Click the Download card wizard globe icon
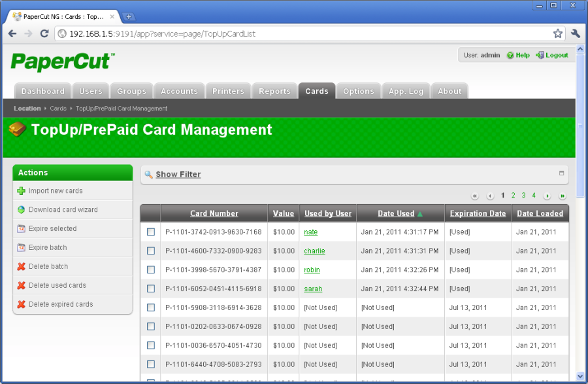The width and height of the screenshot is (588, 384). tap(22, 210)
